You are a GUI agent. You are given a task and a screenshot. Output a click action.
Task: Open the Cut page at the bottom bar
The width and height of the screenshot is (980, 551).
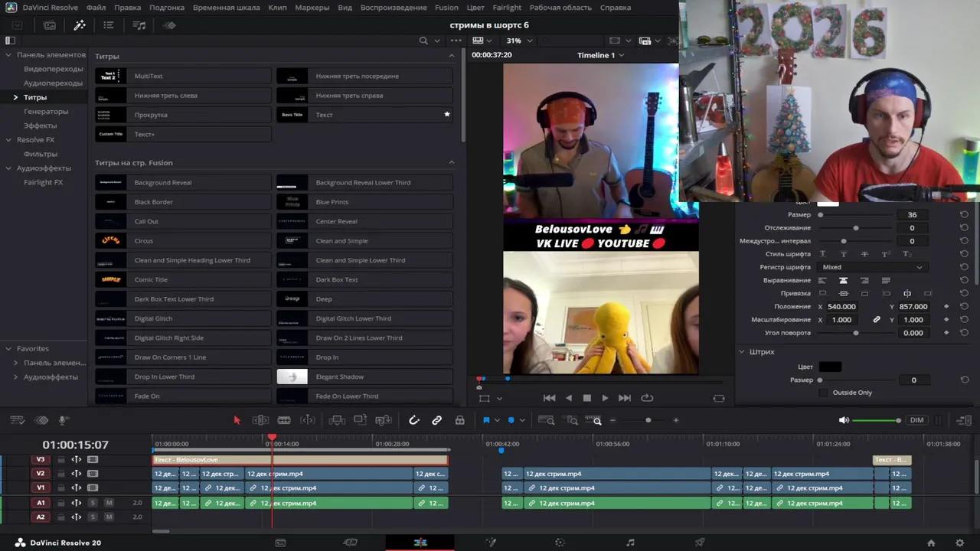coord(351,543)
